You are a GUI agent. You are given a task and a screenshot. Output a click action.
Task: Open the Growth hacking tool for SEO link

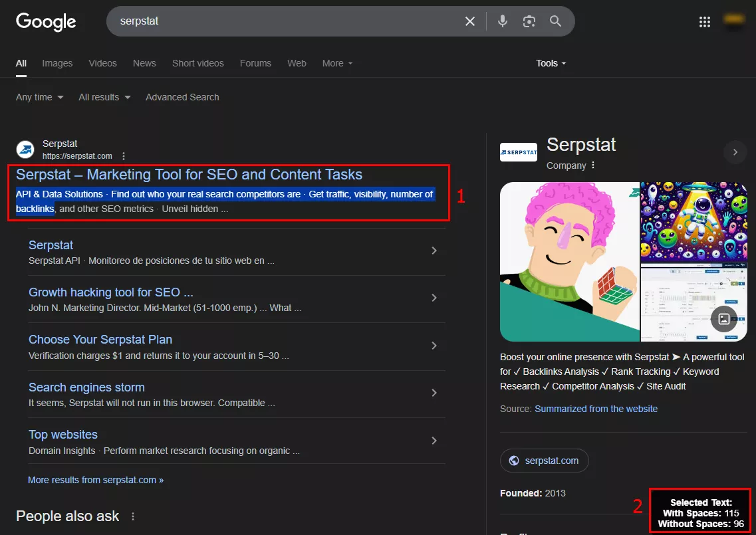point(110,292)
